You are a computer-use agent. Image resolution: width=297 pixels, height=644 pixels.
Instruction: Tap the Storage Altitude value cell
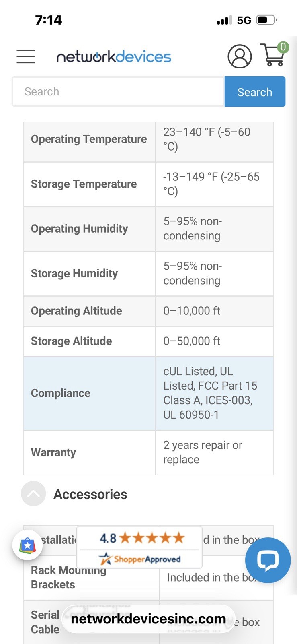[x=214, y=341]
